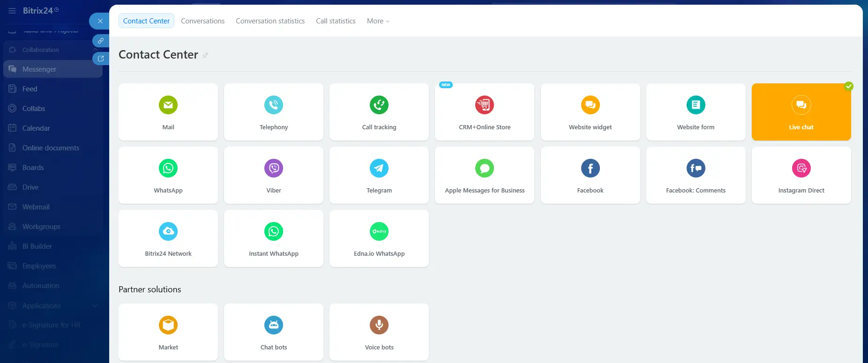This screenshot has height=363, width=868.
Task: Open Employees in the sidebar
Action: (52, 266)
